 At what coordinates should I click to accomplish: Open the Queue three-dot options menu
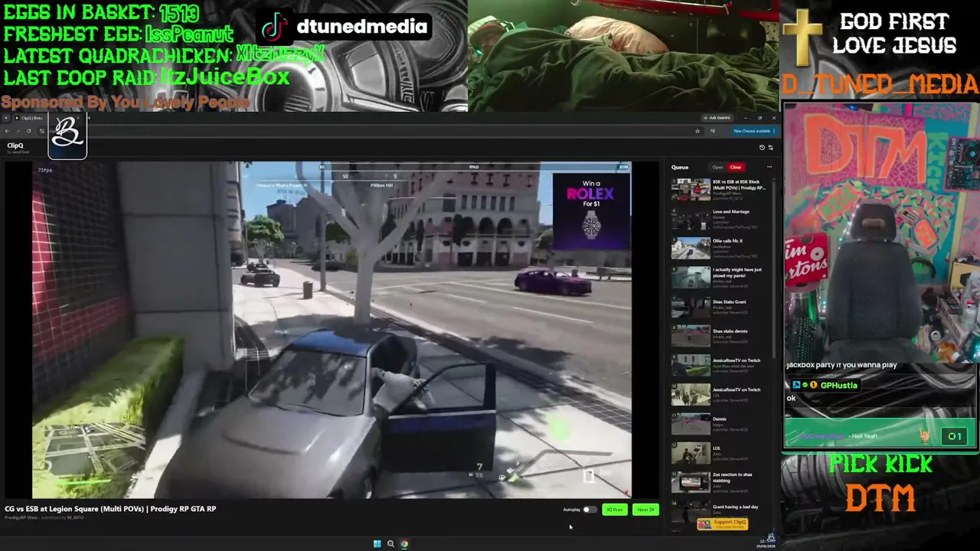769,167
